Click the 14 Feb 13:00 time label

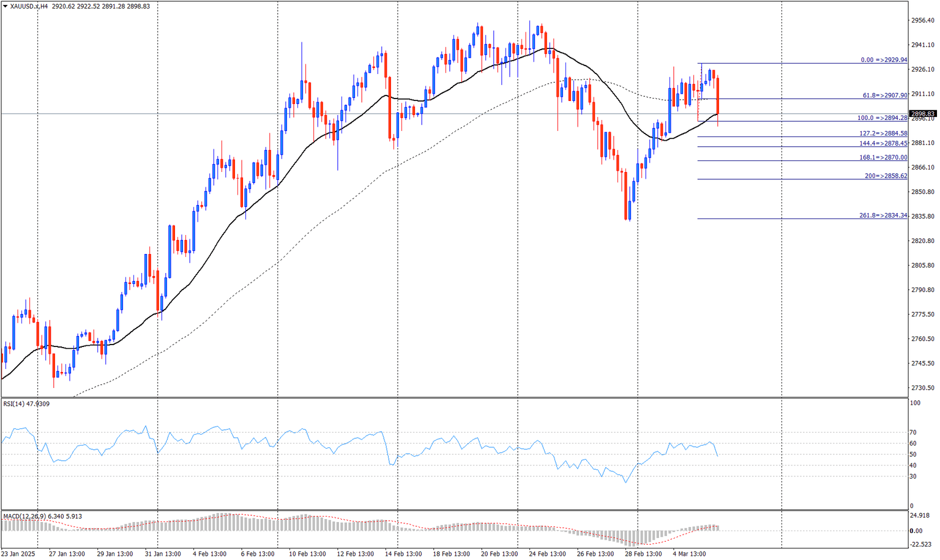coord(403,554)
